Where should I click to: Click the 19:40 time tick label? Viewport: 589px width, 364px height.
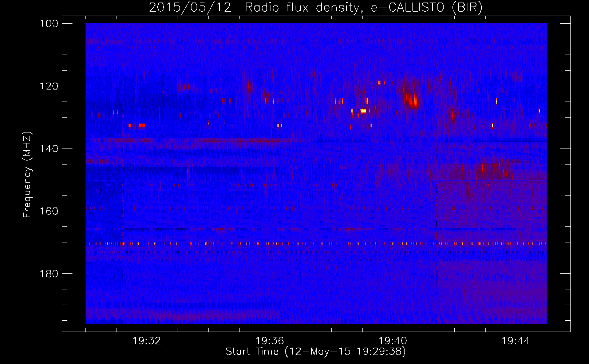coord(393,341)
